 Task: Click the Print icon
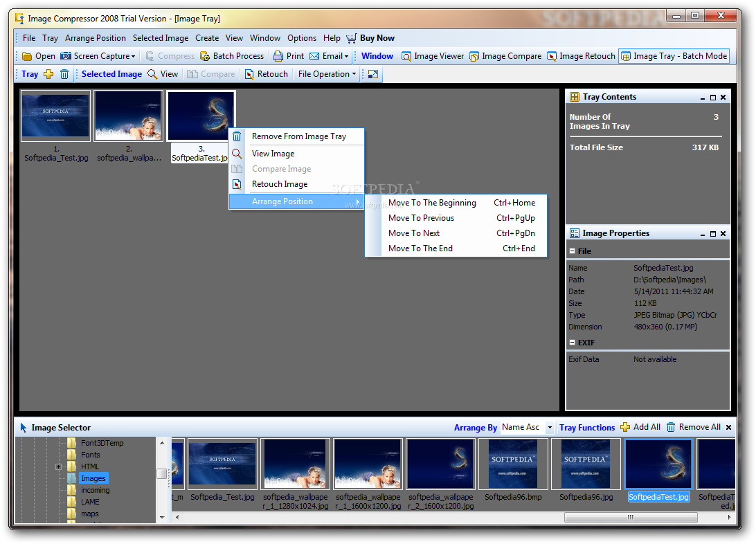tap(278, 56)
